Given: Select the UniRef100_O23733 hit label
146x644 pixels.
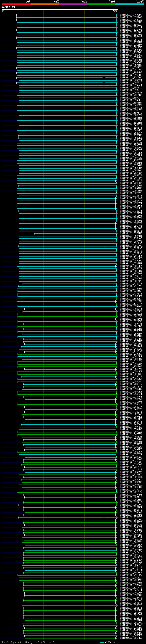Looking at the screenshot, I should click(x=131, y=249).
